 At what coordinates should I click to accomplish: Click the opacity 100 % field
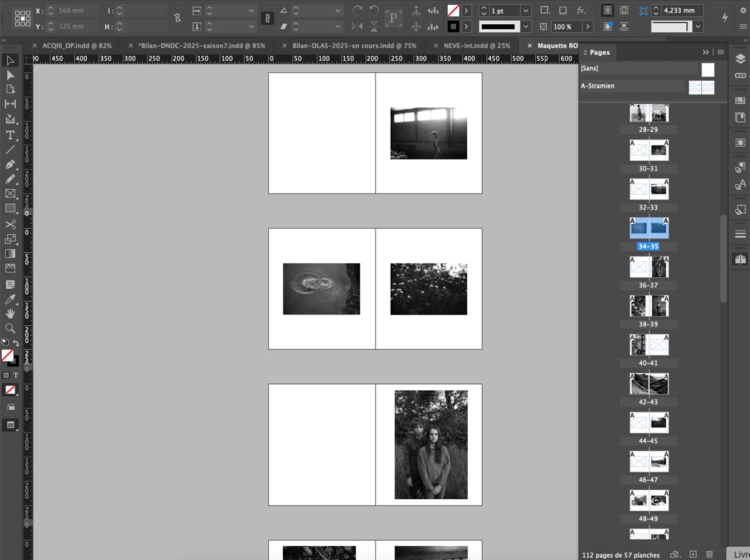pos(566,27)
